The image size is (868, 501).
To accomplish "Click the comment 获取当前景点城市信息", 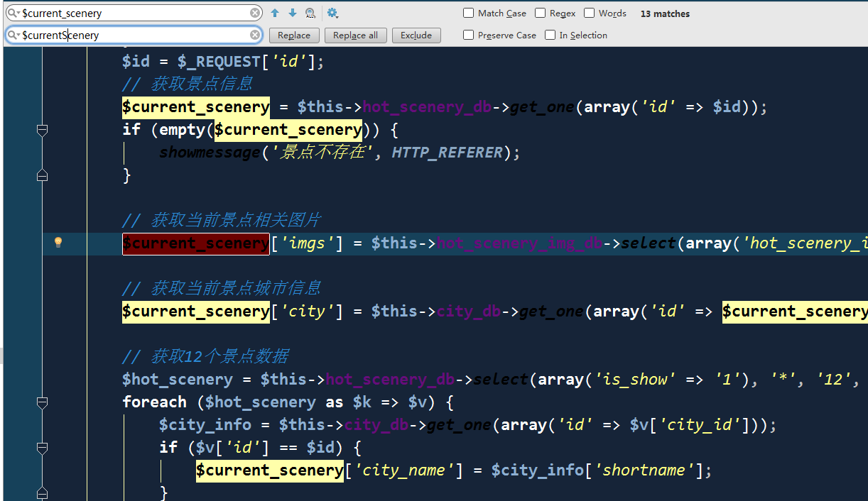I will (x=222, y=288).
